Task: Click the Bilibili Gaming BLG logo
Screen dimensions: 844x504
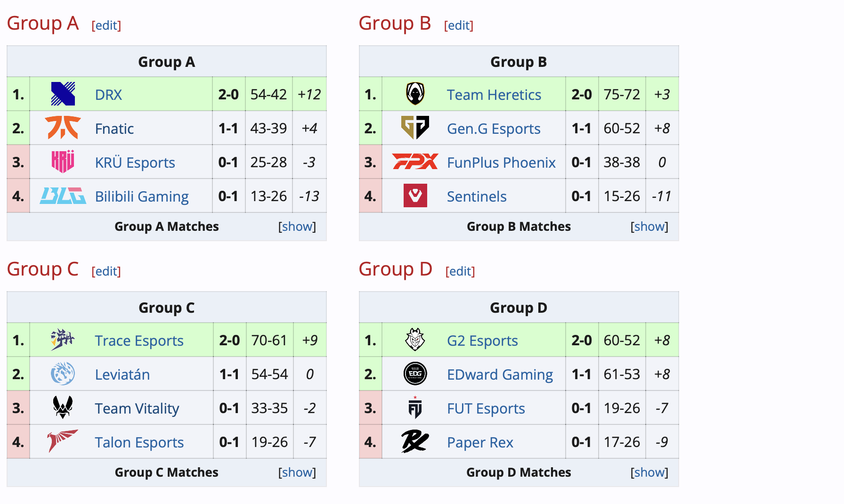Action: click(x=63, y=195)
